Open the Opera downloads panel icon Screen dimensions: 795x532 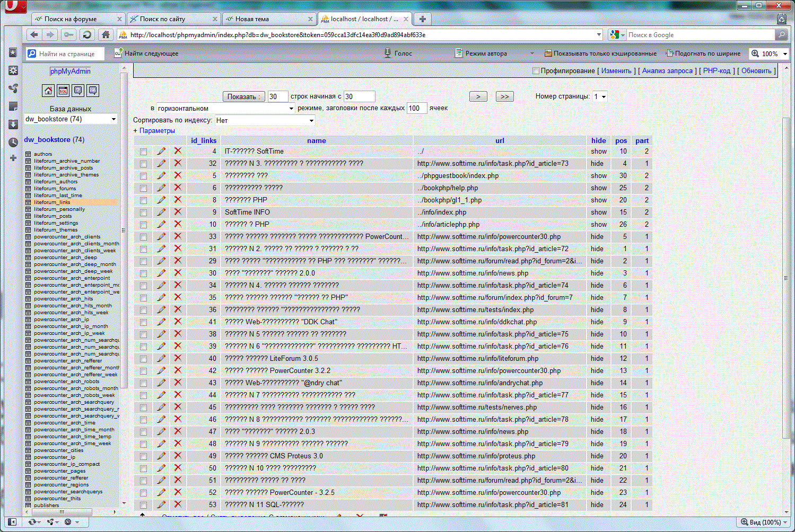click(13, 125)
